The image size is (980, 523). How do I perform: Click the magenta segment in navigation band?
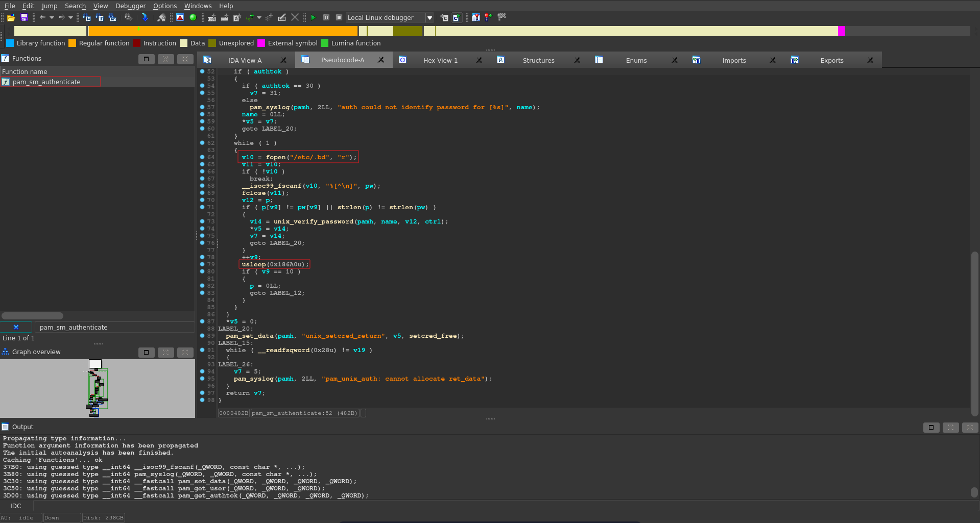842,32
